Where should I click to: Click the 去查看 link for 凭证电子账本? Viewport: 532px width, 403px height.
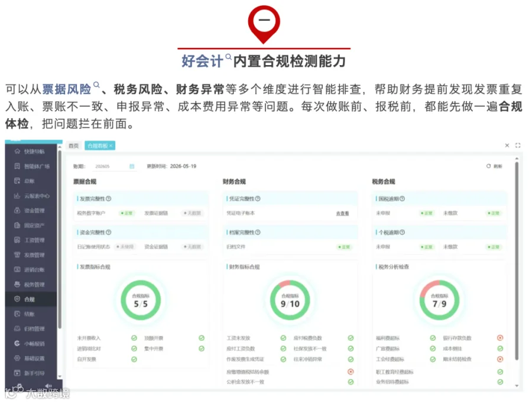pos(342,214)
